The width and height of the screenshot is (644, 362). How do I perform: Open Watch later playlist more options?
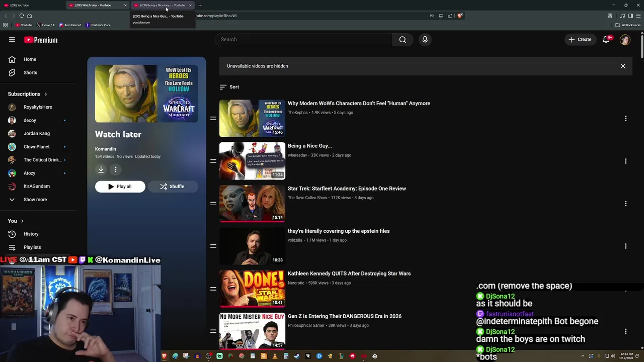click(x=116, y=169)
